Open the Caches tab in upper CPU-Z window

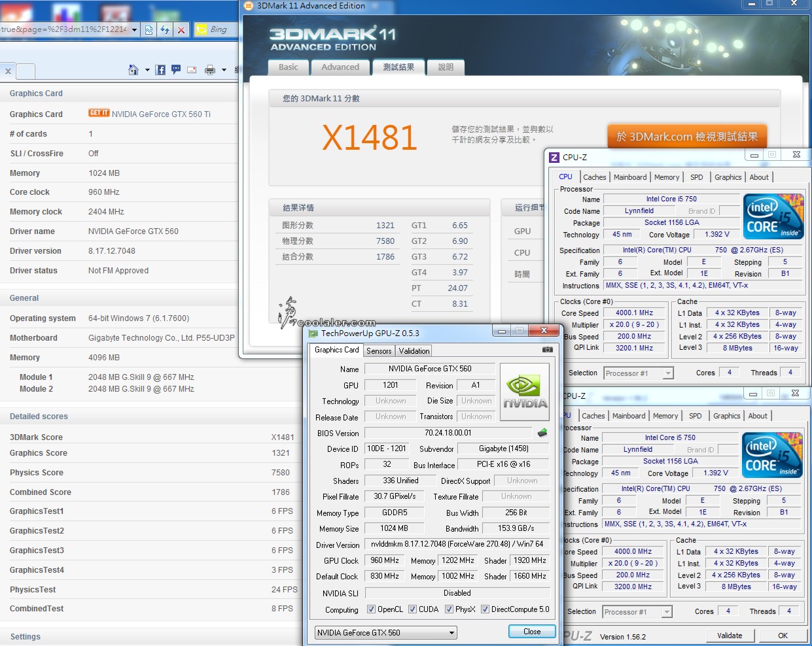pyautogui.click(x=595, y=177)
